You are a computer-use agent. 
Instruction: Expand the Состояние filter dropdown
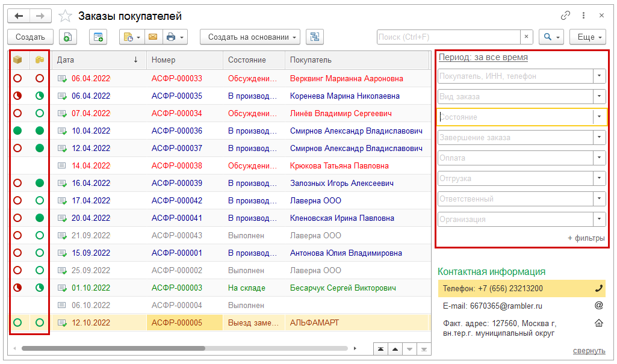[x=599, y=117]
